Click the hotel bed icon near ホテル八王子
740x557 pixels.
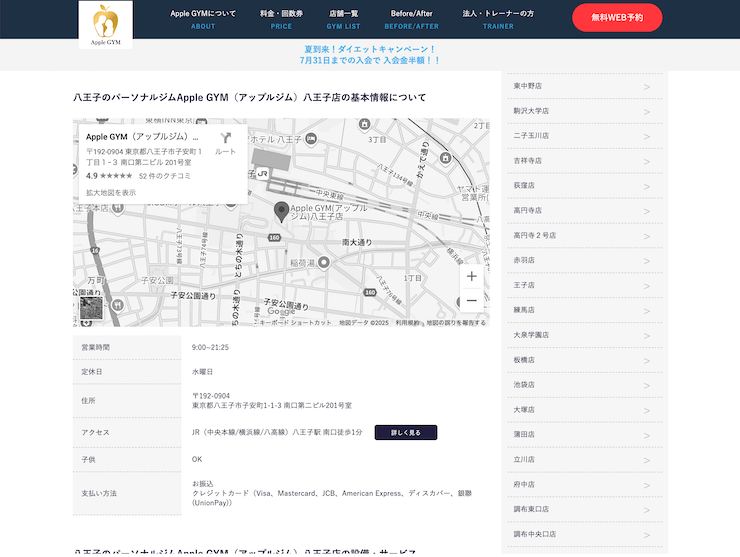(x=311, y=139)
